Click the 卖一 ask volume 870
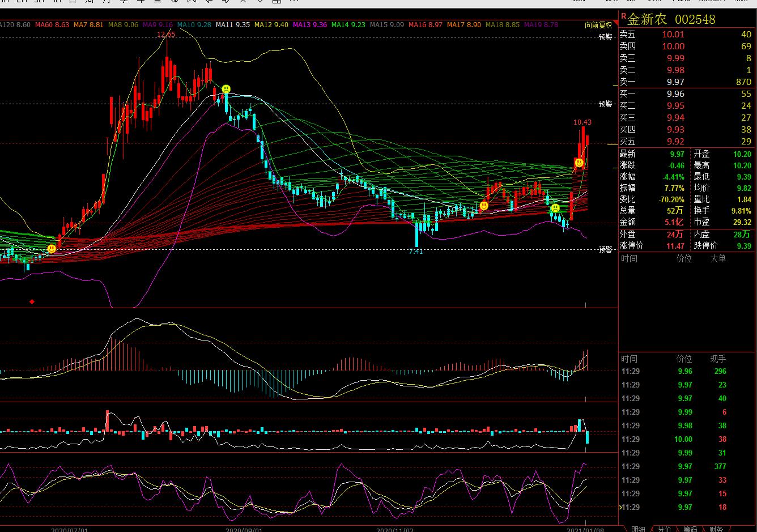757x532 pixels. [743, 82]
